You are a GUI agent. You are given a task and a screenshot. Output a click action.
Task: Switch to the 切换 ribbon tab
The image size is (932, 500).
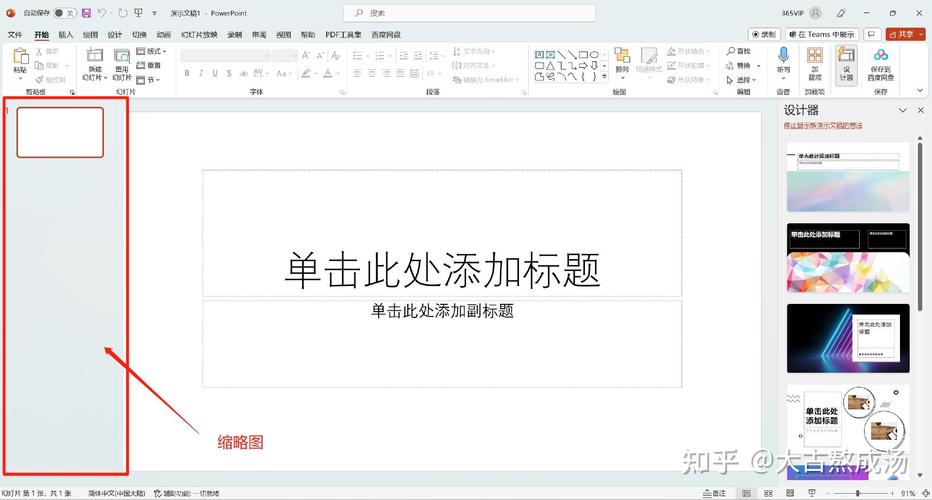[x=139, y=34]
